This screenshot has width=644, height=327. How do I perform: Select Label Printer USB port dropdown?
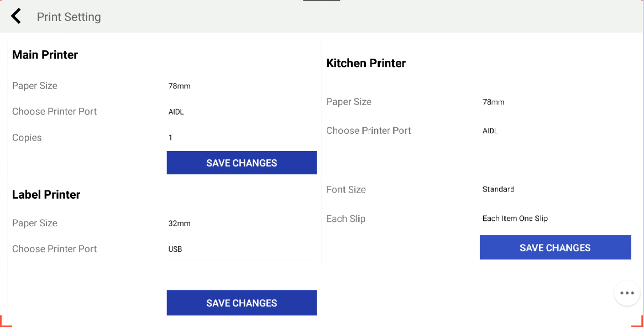pos(241,249)
